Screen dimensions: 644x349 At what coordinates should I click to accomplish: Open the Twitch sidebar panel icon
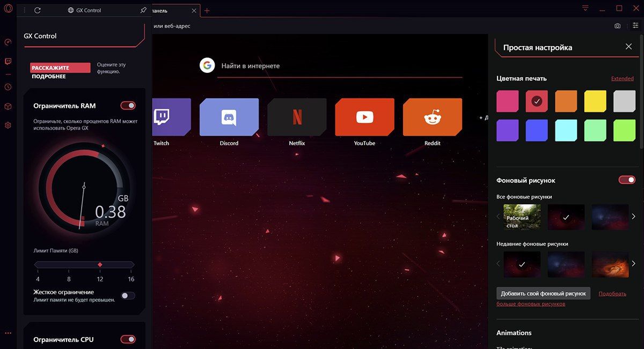8,62
